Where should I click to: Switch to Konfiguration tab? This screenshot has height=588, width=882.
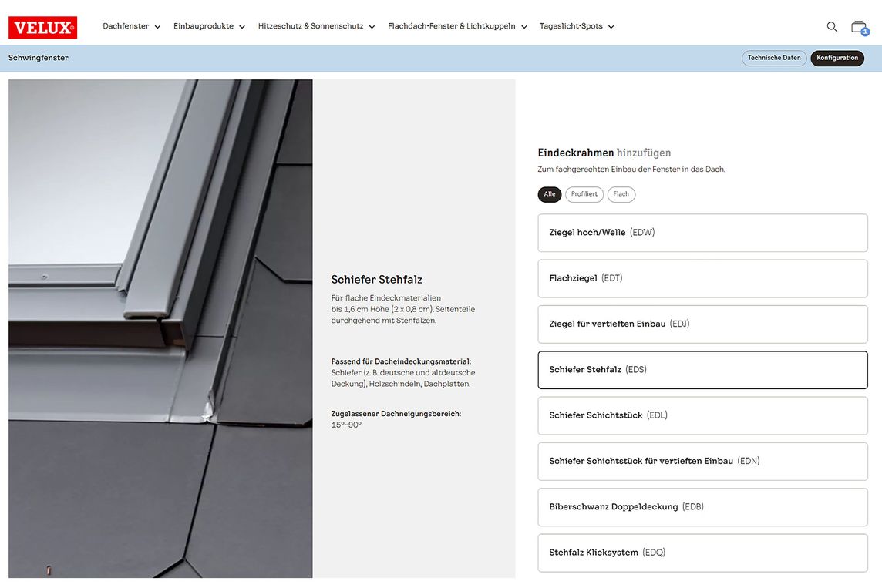point(837,58)
